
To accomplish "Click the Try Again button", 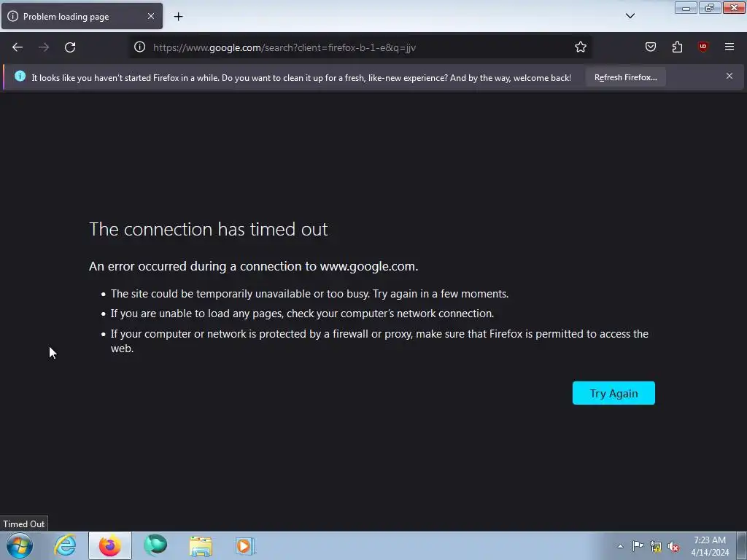I will [x=614, y=393].
